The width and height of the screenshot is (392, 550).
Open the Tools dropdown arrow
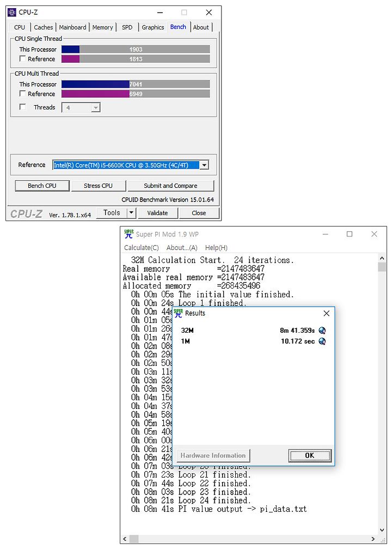(131, 212)
